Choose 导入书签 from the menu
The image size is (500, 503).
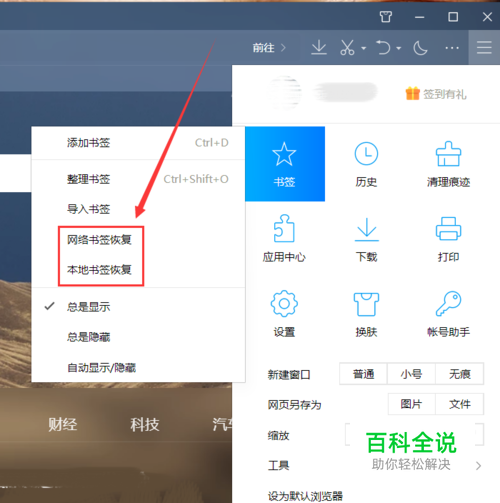click(138, 209)
